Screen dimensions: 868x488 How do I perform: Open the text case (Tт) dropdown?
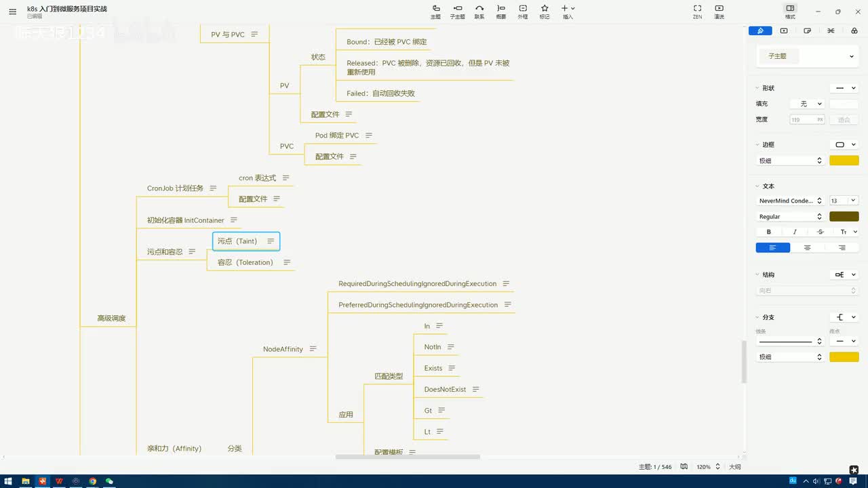tap(848, 232)
